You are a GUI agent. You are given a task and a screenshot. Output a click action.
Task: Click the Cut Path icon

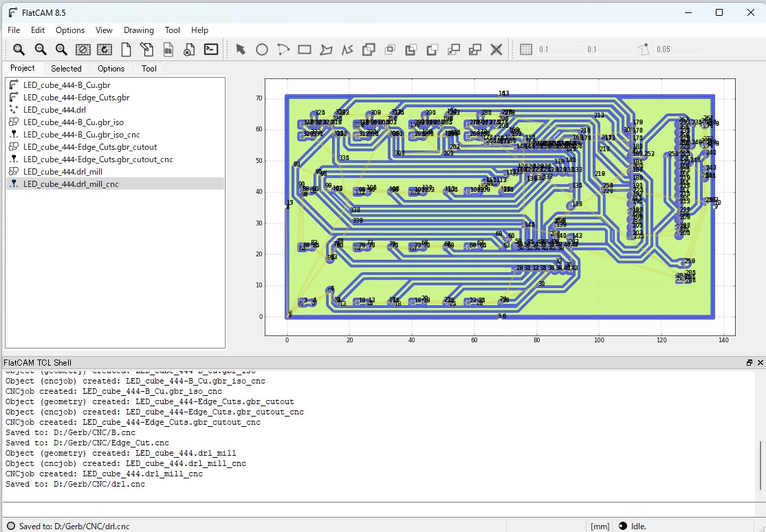pyautogui.click(x=433, y=49)
